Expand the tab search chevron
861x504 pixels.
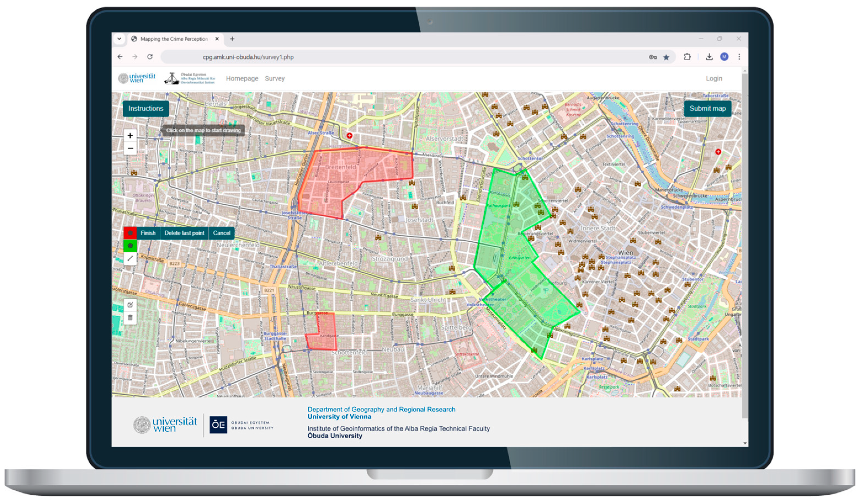(119, 39)
